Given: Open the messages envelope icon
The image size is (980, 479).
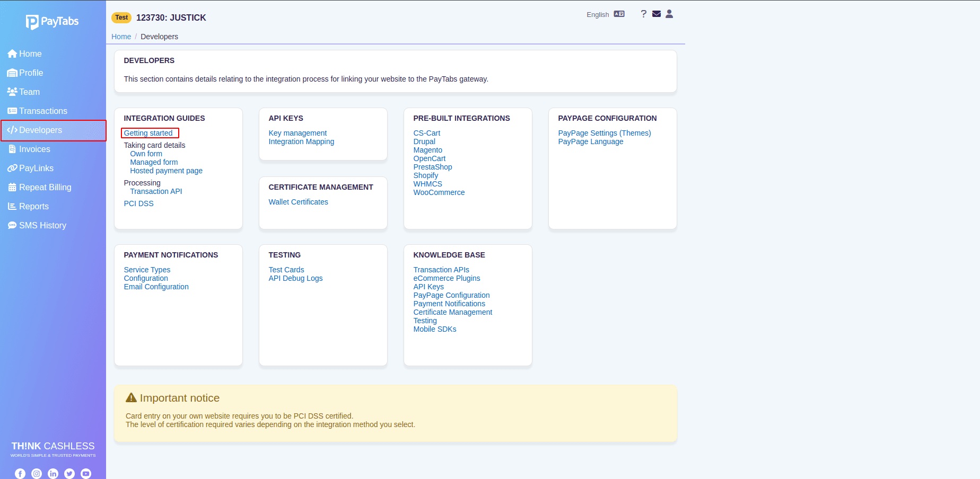Looking at the screenshot, I should click(657, 14).
